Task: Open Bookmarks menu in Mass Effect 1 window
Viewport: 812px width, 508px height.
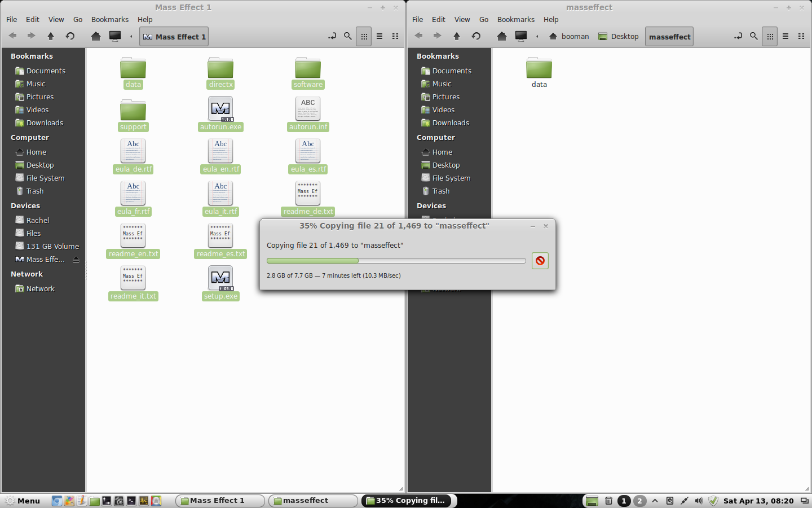Action: [x=110, y=19]
